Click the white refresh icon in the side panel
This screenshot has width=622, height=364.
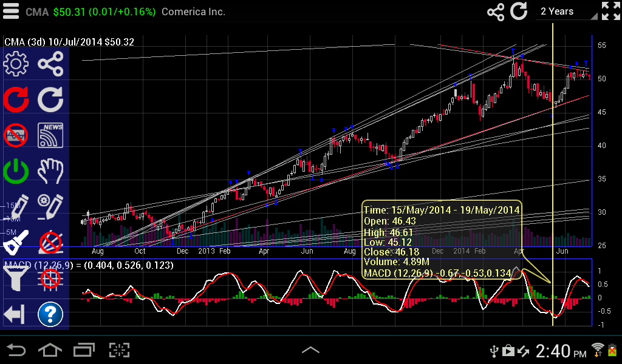click(x=50, y=99)
